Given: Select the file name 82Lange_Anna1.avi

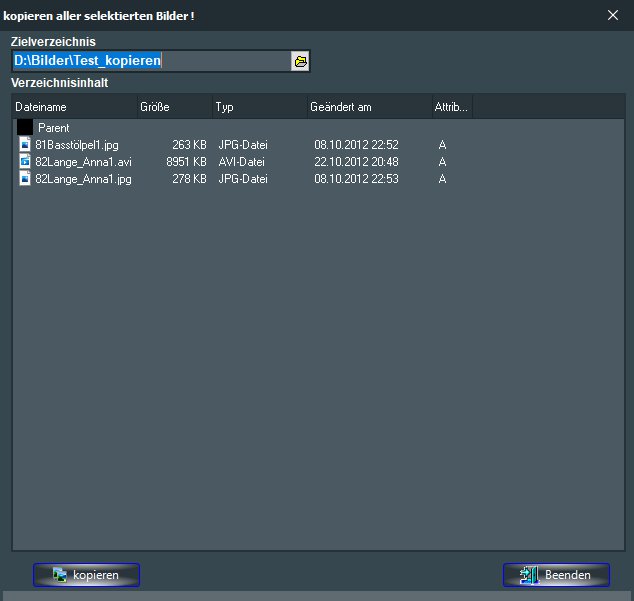Looking at the screenshot, I should (x=83, y=162).
